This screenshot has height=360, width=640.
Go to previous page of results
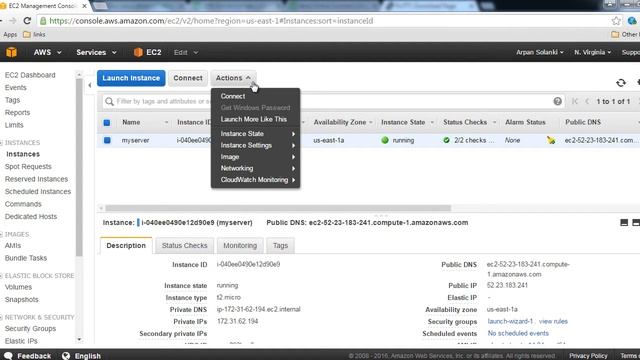click(587, 101)
